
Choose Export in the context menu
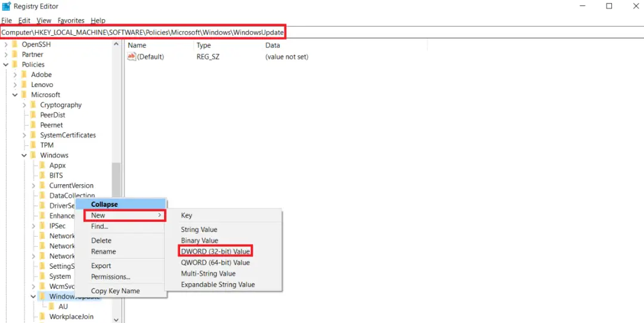[120, 266]
